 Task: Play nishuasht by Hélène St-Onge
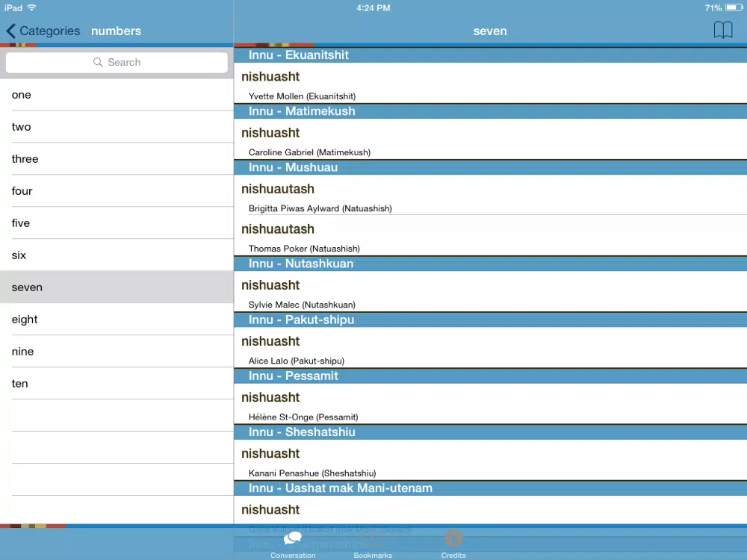click(490, 404)
